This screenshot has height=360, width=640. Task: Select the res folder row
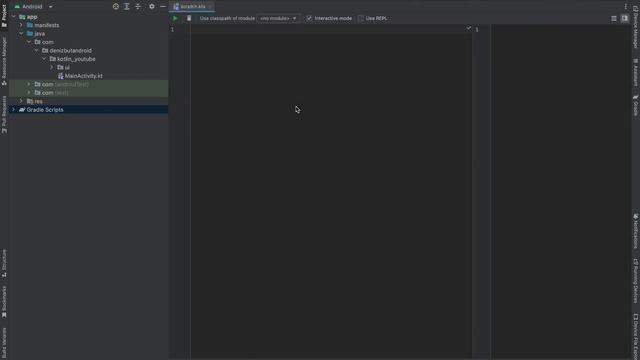tap(88, 101)
